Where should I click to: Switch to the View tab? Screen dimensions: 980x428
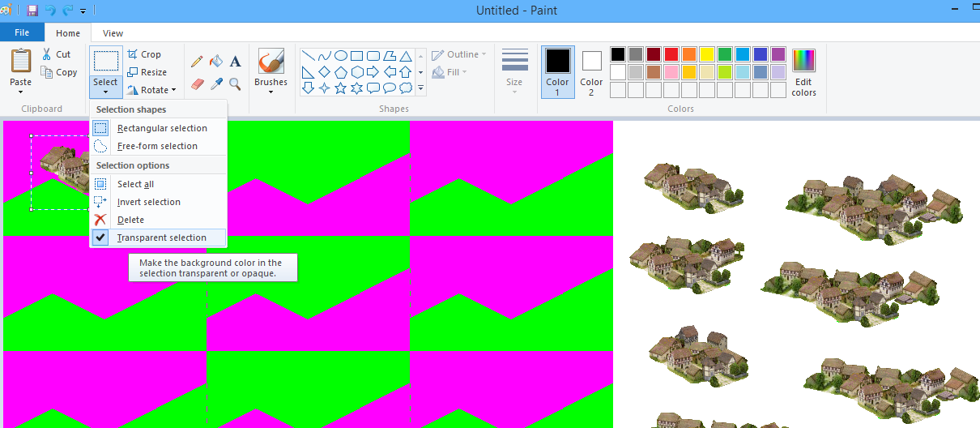[113, 33]
